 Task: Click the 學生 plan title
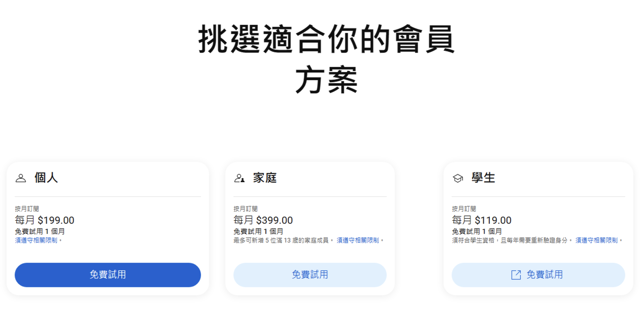pyautogui.click(x=483, y=178)
